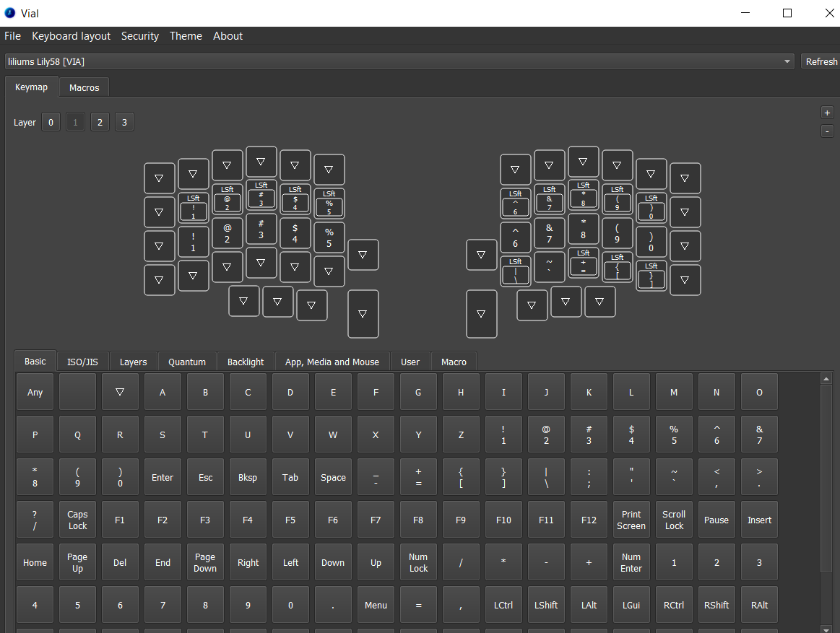The width and height of the screenshot is (840, 633).
Task: Open the ISO/JIS keycode tab
Action: [x=82, y=362]
